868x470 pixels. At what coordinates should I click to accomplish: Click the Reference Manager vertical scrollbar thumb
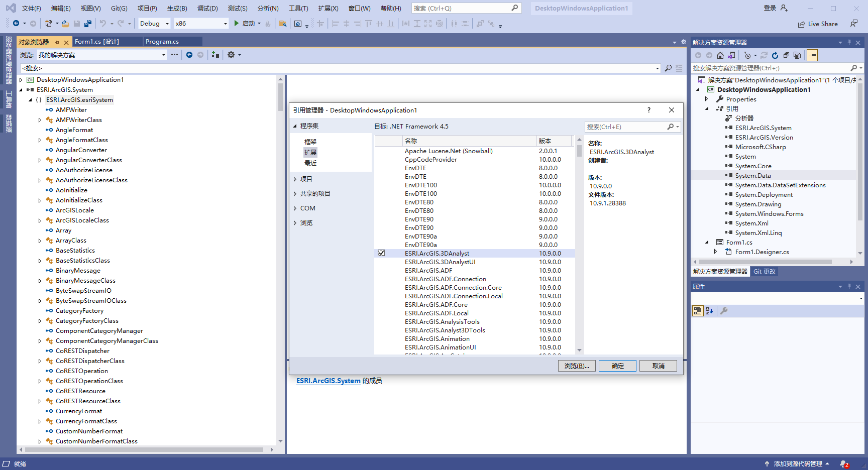coord(579,151)
